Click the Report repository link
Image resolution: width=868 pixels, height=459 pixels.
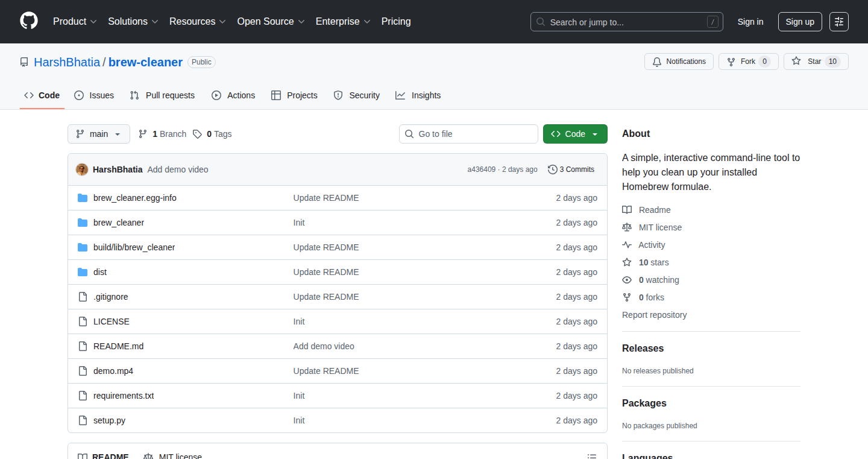pos(654,315)
